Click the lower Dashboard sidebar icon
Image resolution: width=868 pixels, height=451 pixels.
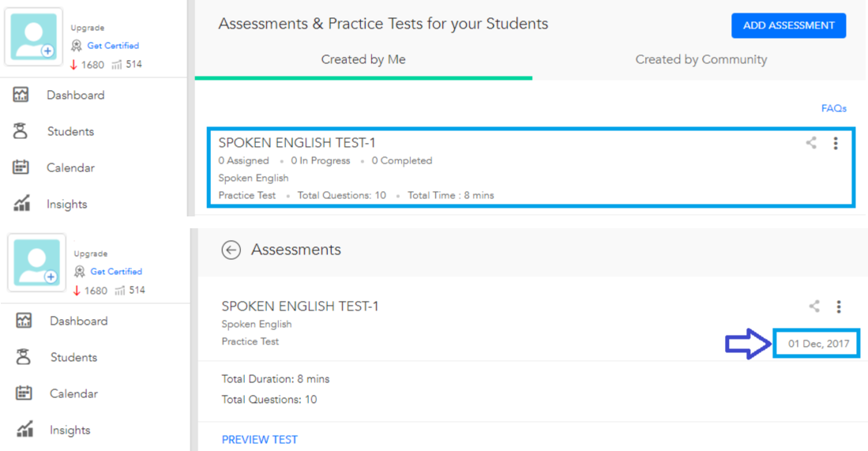(x=24, y=321)
